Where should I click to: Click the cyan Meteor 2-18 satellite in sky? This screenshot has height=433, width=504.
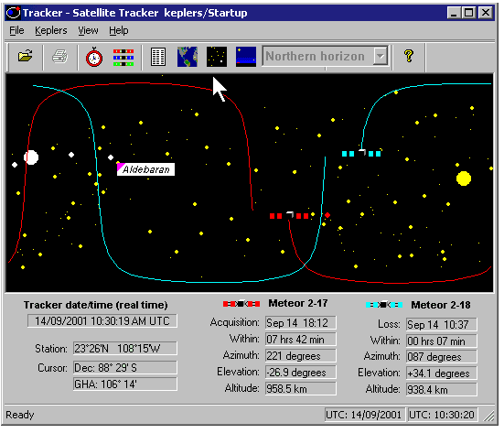[x=361, y=153]
